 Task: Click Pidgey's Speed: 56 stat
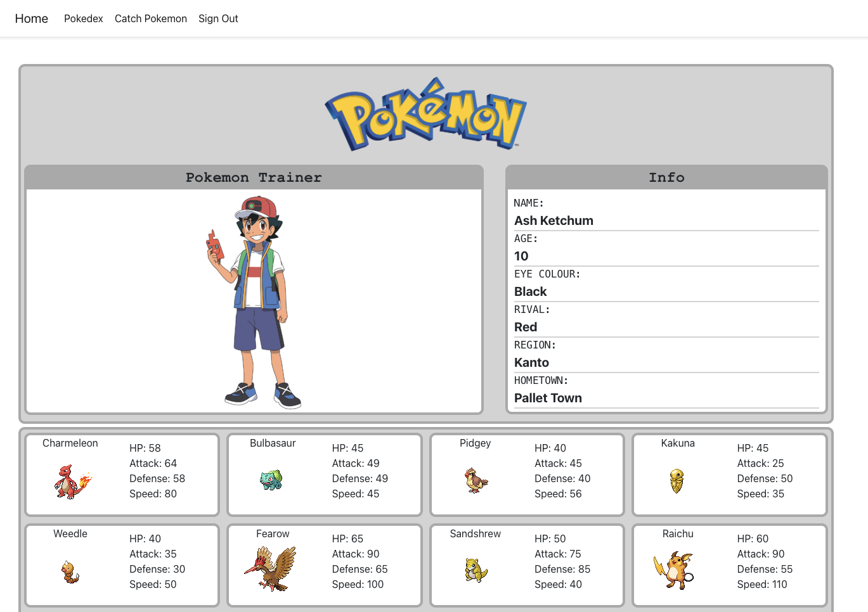point(558,494)
